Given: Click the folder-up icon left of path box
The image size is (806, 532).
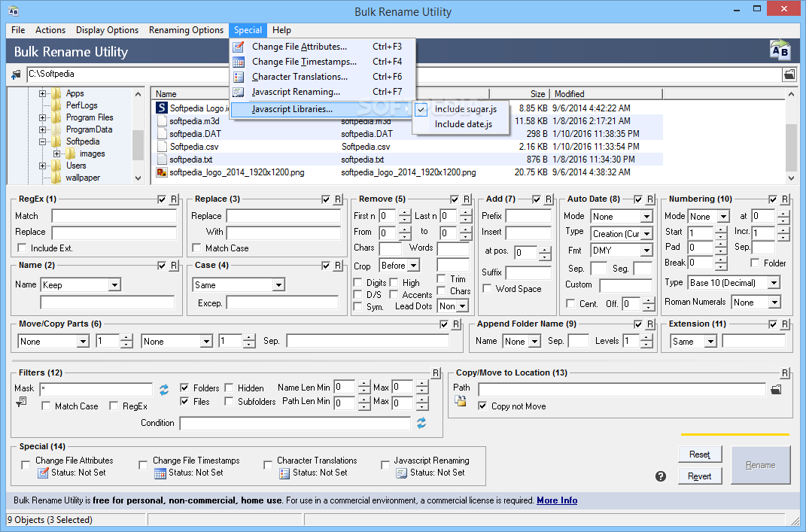Looking at the screenshot, I should pos(16,74).
